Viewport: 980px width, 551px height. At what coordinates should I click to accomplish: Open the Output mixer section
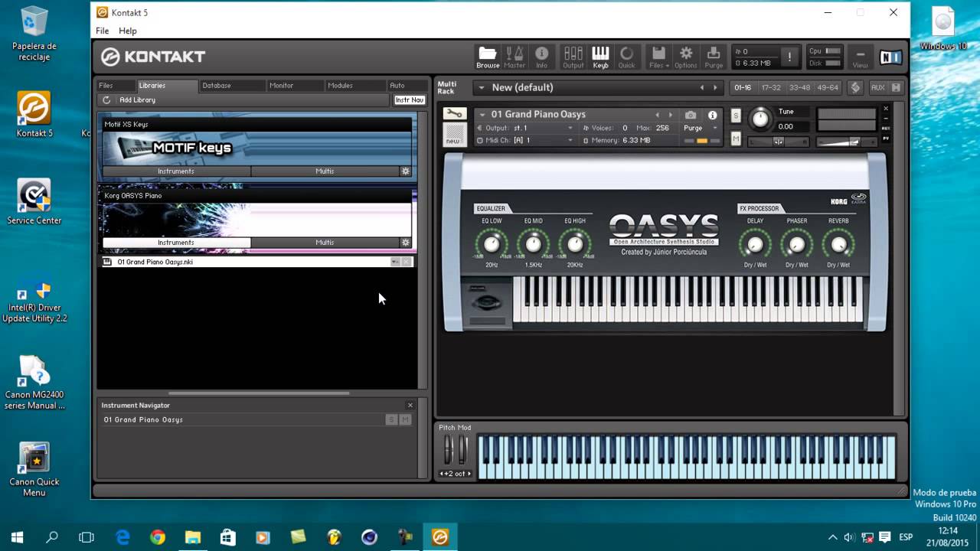tap(573, 57)
